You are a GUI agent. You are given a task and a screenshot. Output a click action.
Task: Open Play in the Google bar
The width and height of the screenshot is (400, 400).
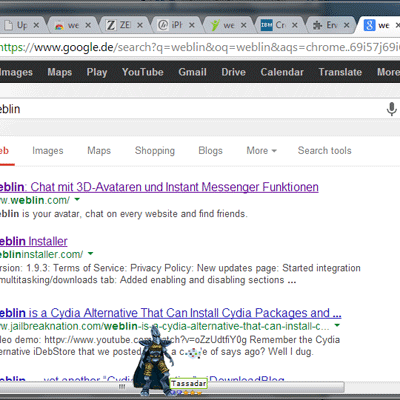(97, 72)
